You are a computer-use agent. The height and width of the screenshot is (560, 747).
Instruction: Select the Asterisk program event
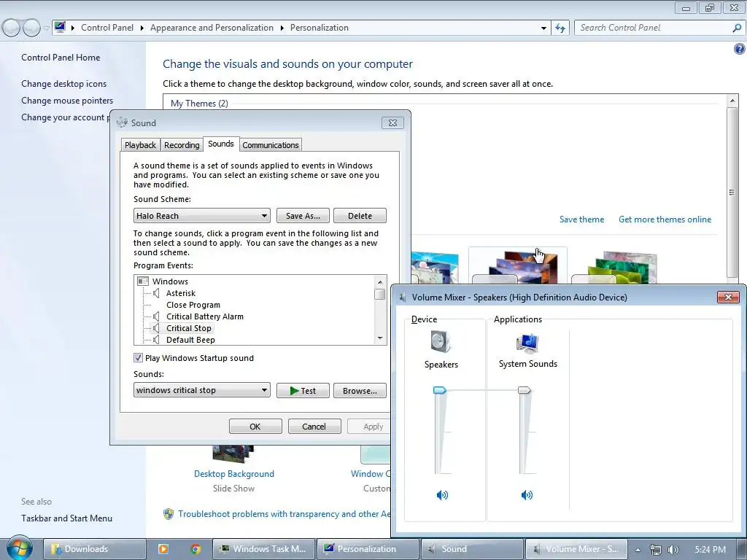coord(181,293)
